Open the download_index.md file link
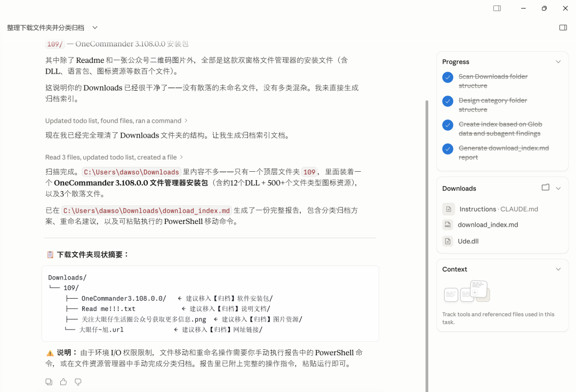Image resolution: width=576 pixels, height=392 pixels. tap(487, 225)
